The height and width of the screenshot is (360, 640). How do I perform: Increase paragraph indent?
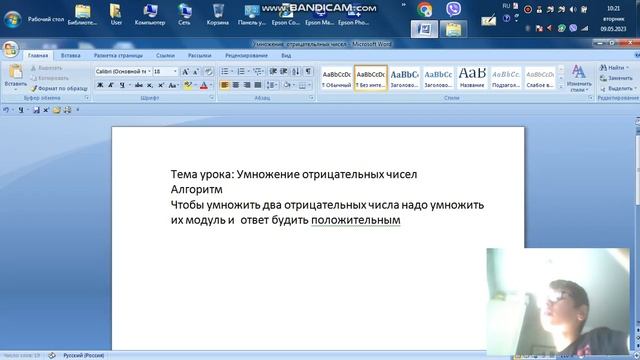(284, 72)
